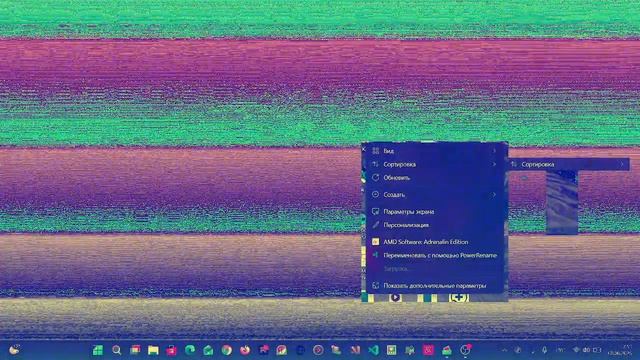Select Сортировка item in the flyout submenu
This screenshot has width=640, height=360.
(568, 164)
